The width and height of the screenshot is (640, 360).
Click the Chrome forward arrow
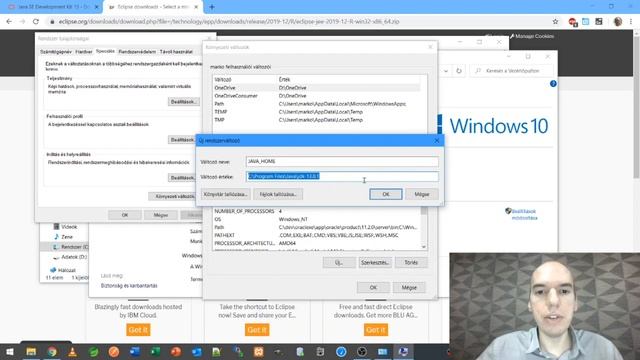pos(22,21)
